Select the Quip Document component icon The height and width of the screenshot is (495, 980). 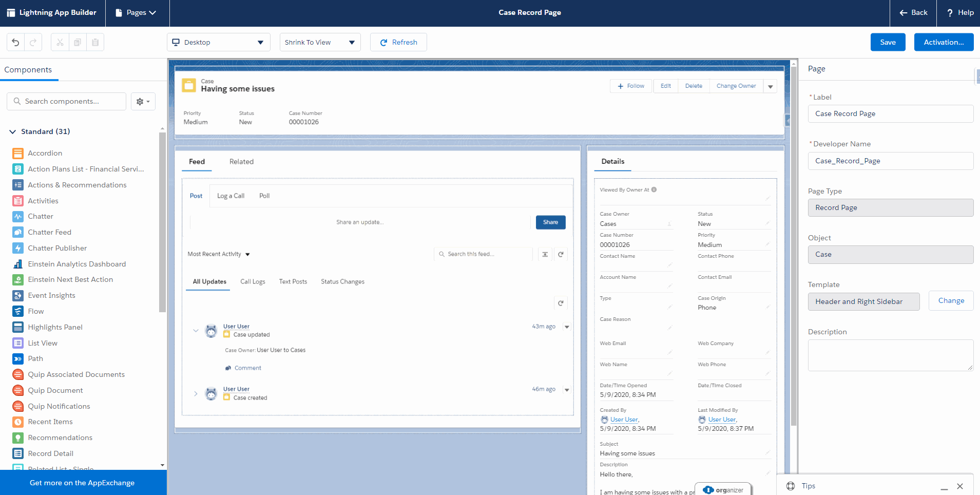pos(18,390)
